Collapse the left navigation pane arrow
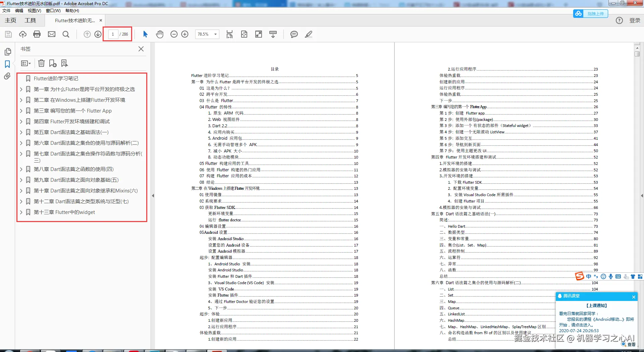The width and height of the screenshot is (644, 352). [x=153, y=195]
